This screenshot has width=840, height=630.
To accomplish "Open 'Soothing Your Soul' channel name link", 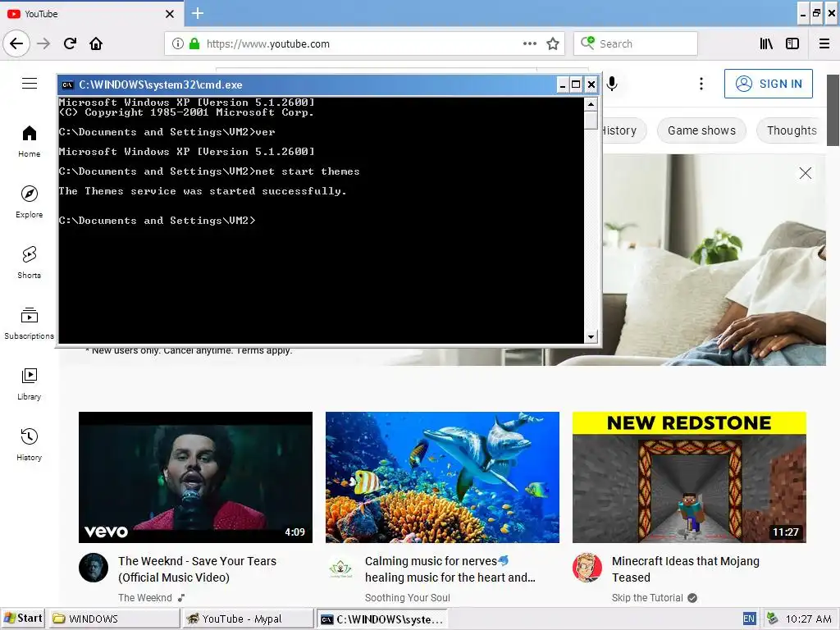I will pyautogui.click(x=407, y=597).
